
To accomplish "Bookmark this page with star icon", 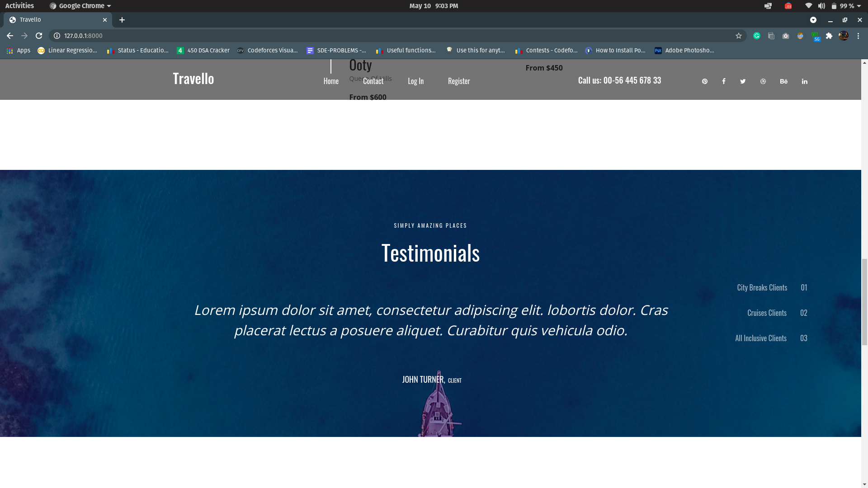I will [x=739, y=36].
